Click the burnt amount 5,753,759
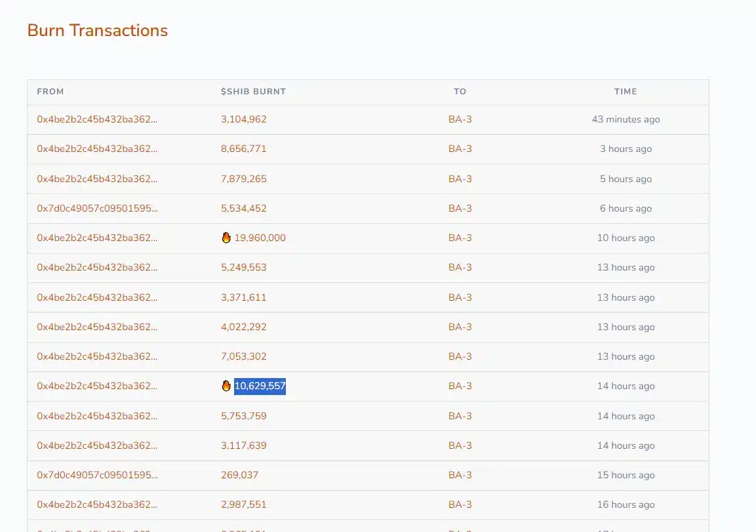Image resolution: width=756 pixels, height=532 pixels. [x=243, y=416]
